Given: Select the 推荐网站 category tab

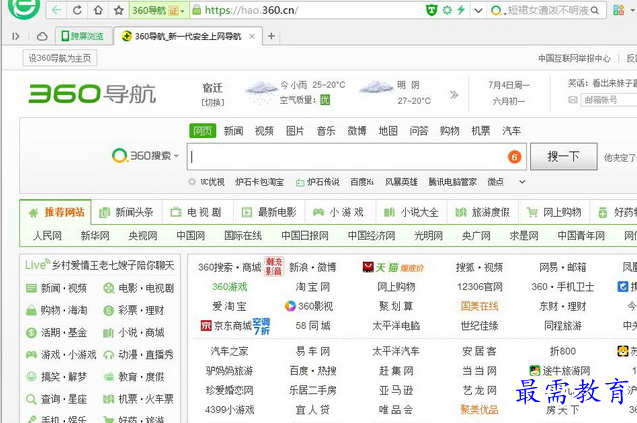Looking at the screenshot, I should point(56,212).
